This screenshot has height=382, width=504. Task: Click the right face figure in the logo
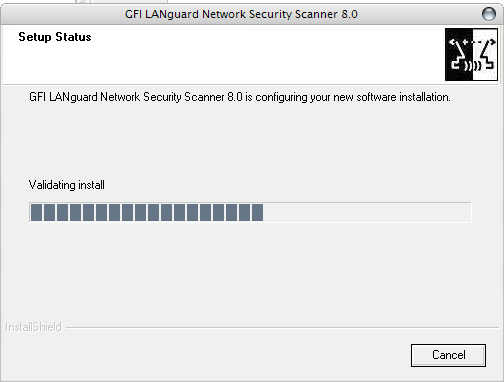[x=487, y=55]
